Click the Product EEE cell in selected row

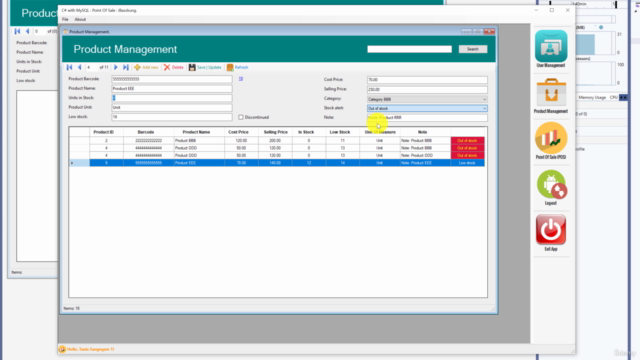(x=199, y=163)
